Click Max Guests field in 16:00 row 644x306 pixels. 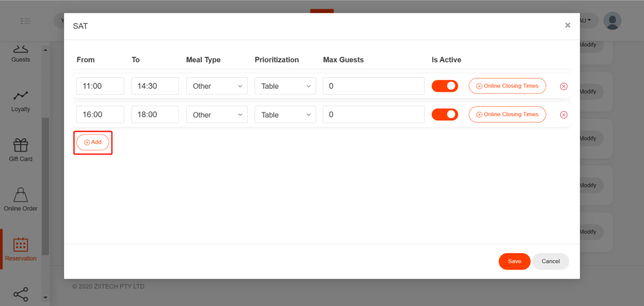pyautogui.click(x=374, y=115)
